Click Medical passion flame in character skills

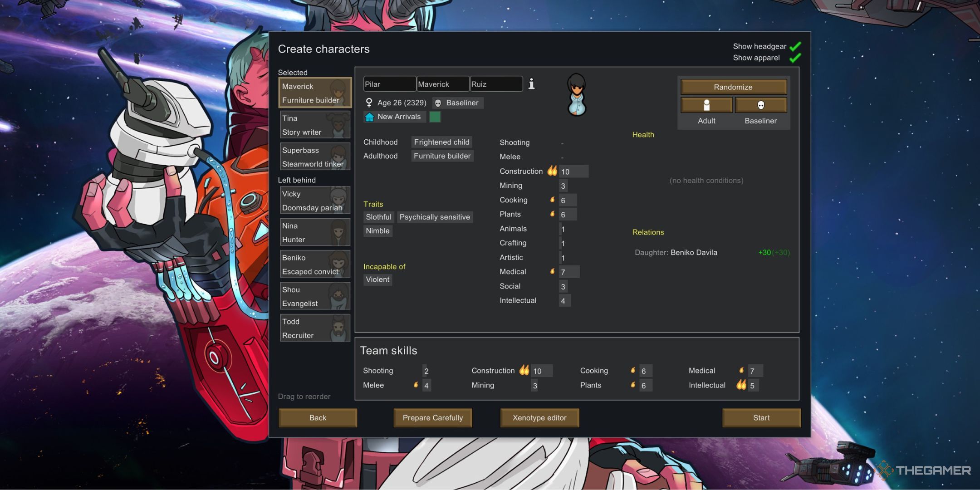click(x=552, y=271)
